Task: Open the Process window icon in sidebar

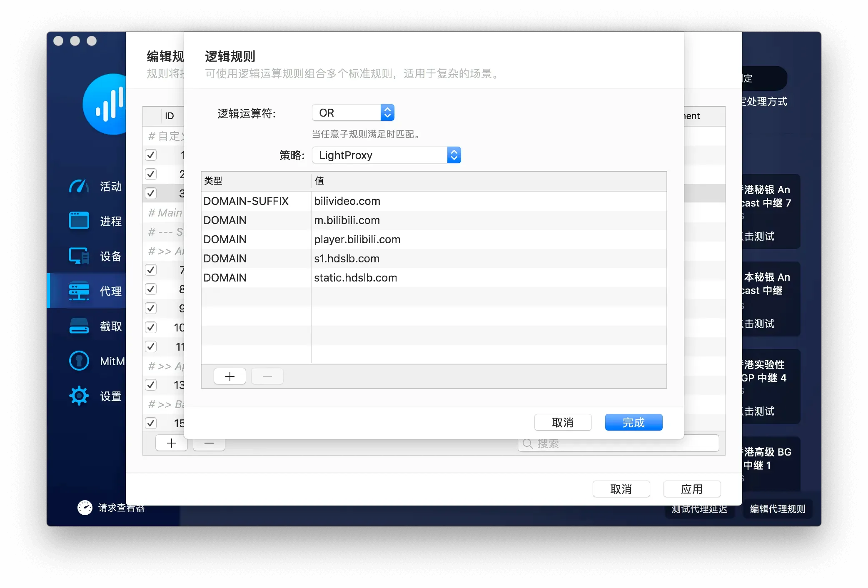Action: pyautogui.click(x=79, y=221)
